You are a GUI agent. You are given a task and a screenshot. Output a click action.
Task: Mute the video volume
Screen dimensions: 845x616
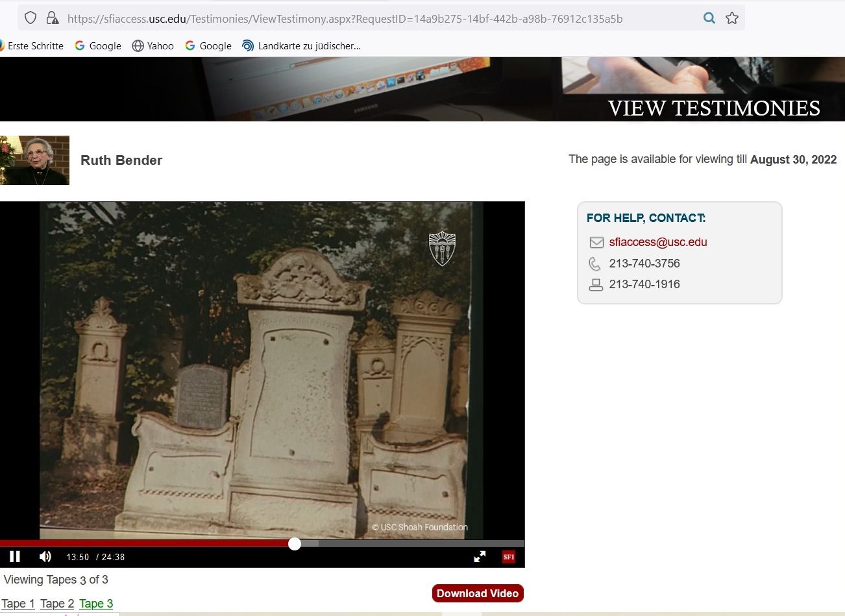[x=45, y=556]
